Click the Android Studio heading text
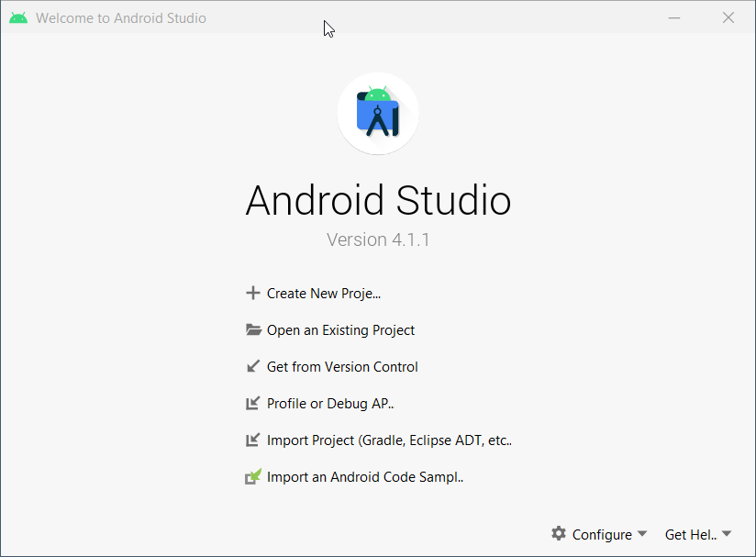Screen dimensions: 756x557 pyautogui.click(x=378, y=200)
